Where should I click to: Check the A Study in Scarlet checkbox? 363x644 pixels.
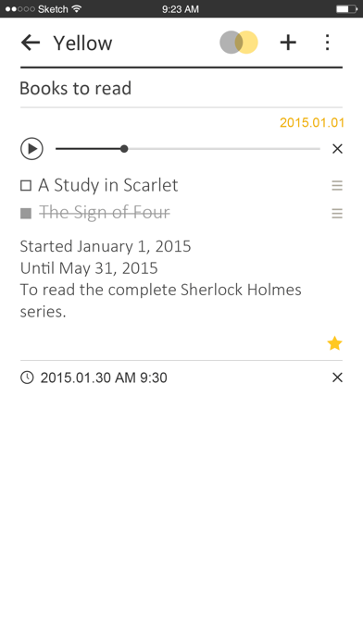(26, 186)
